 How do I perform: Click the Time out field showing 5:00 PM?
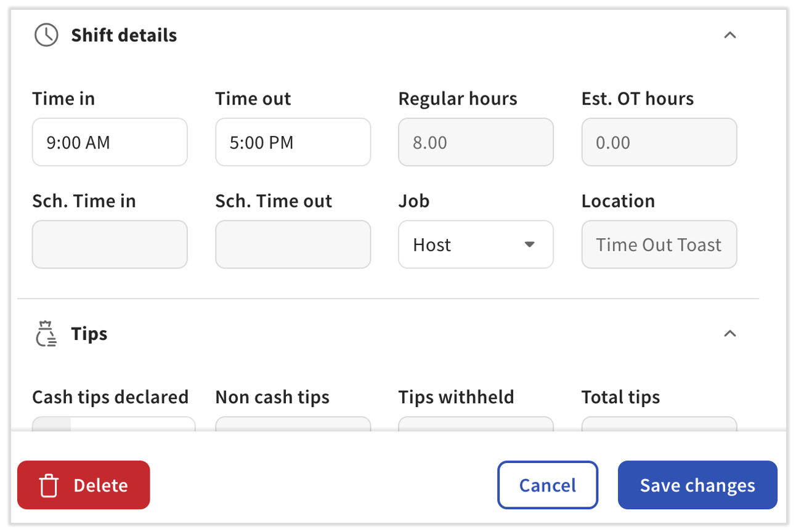(x=293, y=142)
